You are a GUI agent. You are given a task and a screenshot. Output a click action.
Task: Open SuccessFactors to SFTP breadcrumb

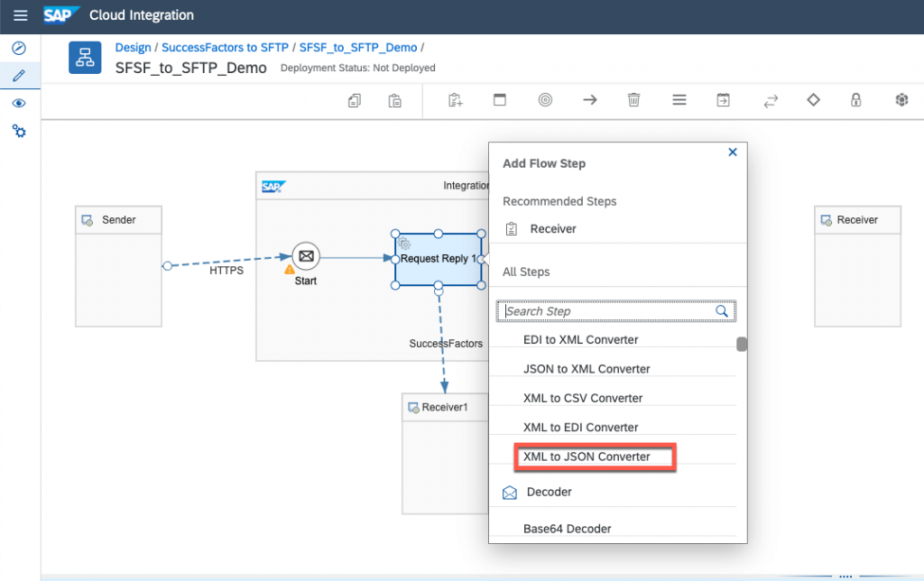[225, 48]
